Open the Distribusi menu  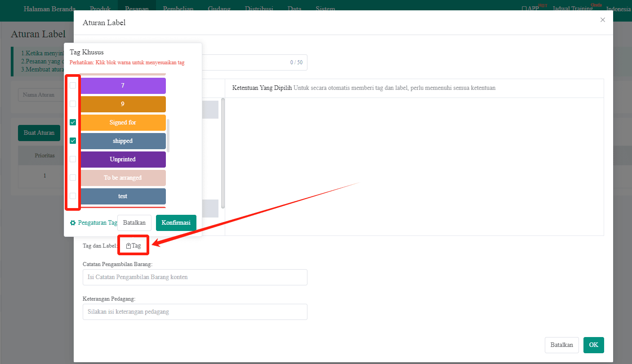[259, 9]
